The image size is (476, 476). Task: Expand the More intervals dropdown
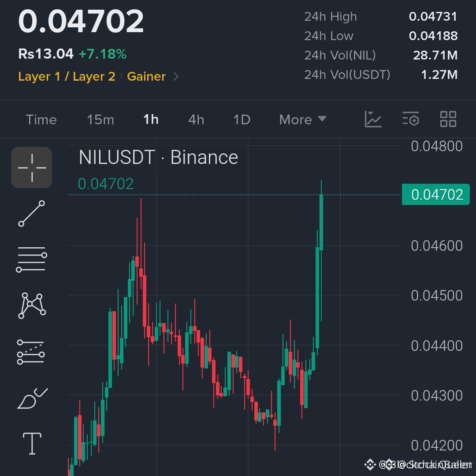click(303, 119)
